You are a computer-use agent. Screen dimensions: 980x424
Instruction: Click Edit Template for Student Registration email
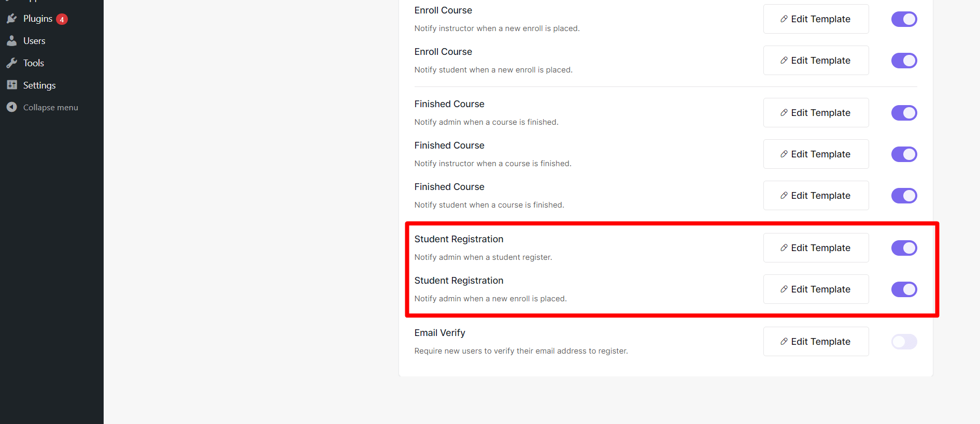(x=816, y=247)
